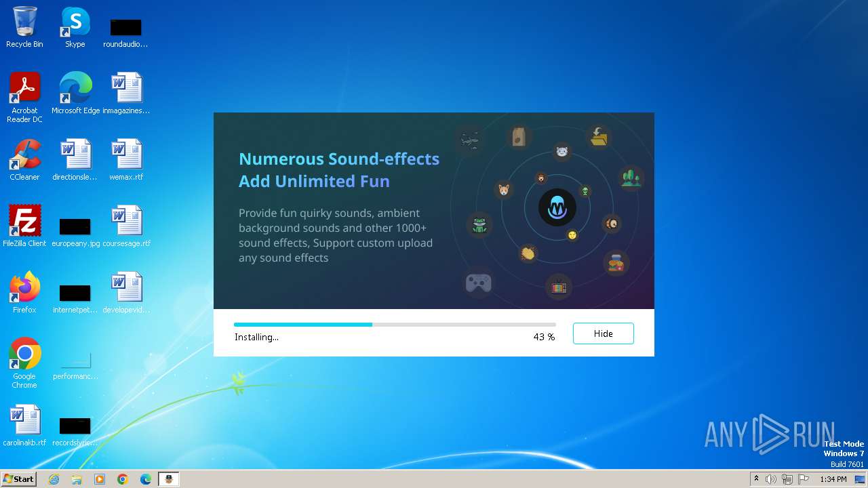Switch to installer taskbar button

click(x=169, y=479)
